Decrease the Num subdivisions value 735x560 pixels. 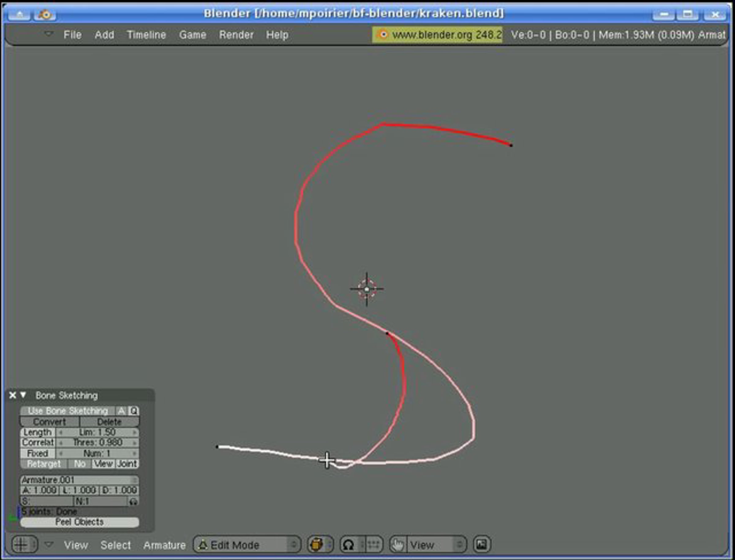click(x=60, y=453)
